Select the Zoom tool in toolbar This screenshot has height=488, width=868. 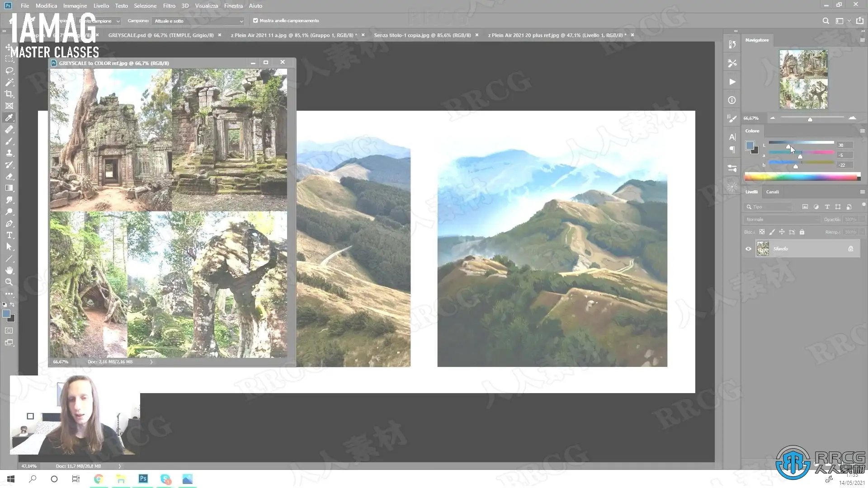point(9,282)
